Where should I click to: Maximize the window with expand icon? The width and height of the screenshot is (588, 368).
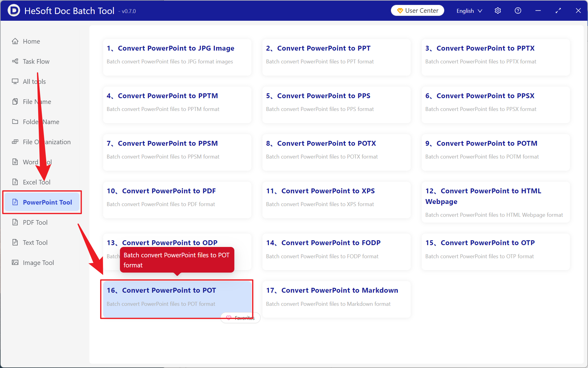(558, 11)
